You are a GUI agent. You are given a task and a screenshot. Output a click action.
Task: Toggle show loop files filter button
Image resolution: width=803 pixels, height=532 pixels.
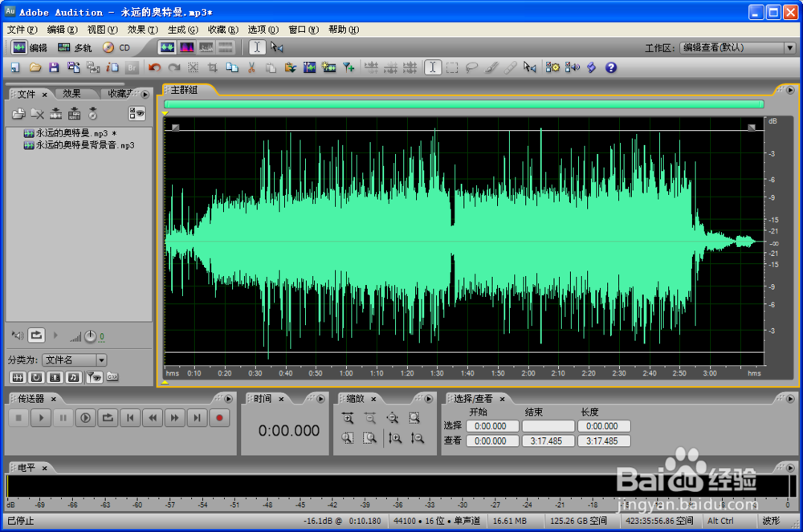pos(36,377)
